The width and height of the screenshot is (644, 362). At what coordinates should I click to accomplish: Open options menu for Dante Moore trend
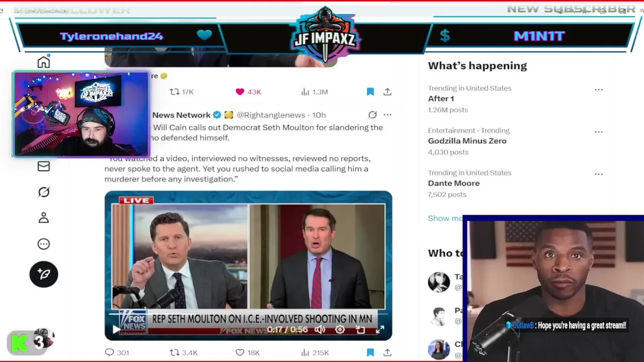click(x=599, y=174)
